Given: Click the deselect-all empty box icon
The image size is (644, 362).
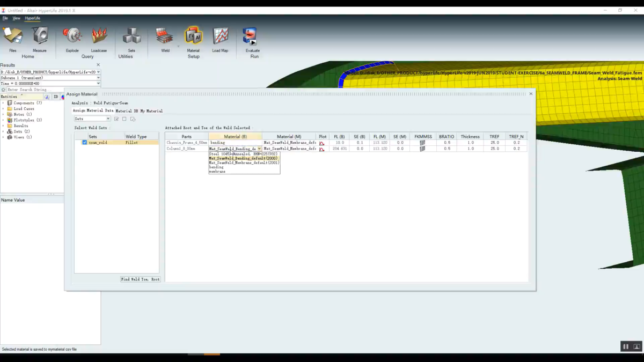Looking at the screenshot, I should (x=124, y=119).
